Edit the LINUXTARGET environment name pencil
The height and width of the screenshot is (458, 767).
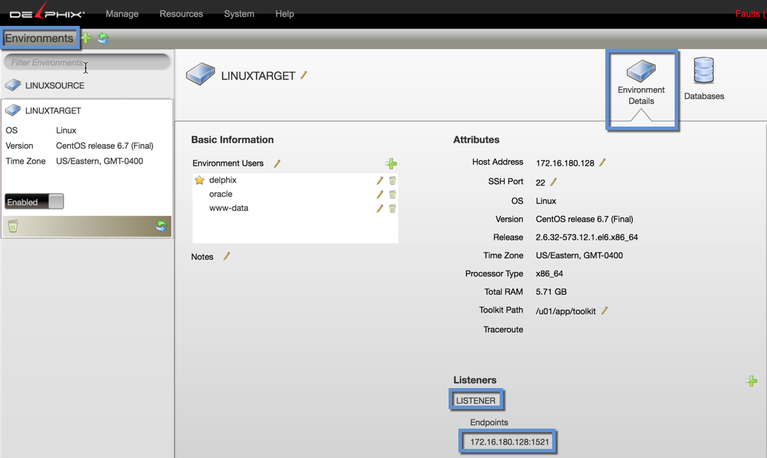304,75
